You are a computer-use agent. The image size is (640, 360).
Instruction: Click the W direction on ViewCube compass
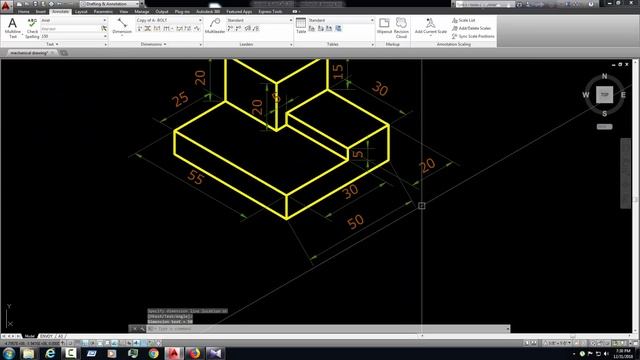(586, 95)
